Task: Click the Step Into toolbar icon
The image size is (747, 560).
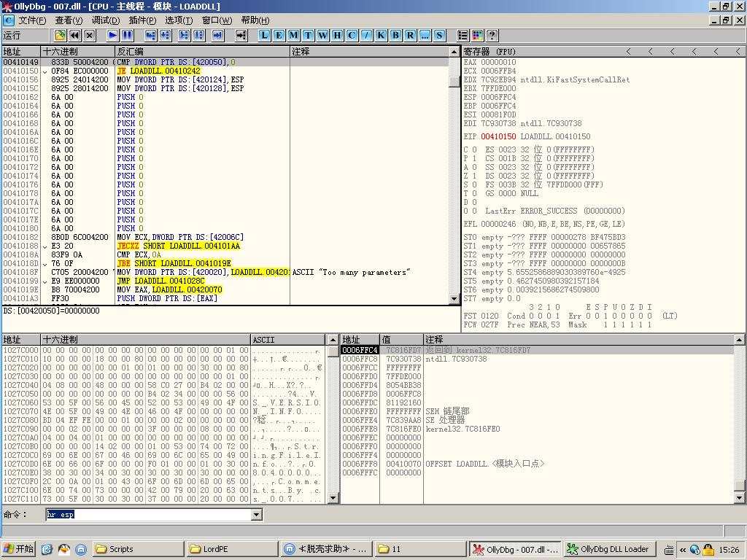Action: pyautogui.click(x=150, y=36)
